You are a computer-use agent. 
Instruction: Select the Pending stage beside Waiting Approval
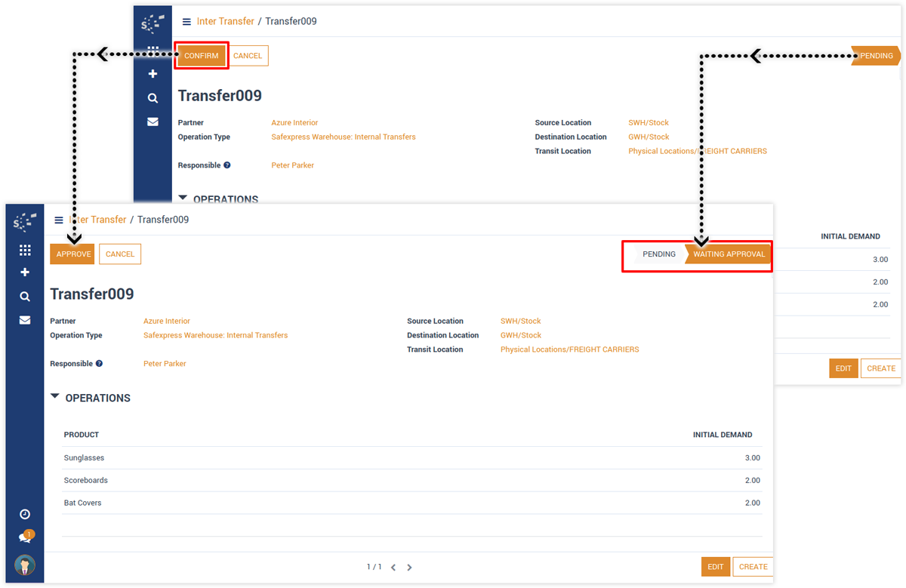(x=658, y=254)
